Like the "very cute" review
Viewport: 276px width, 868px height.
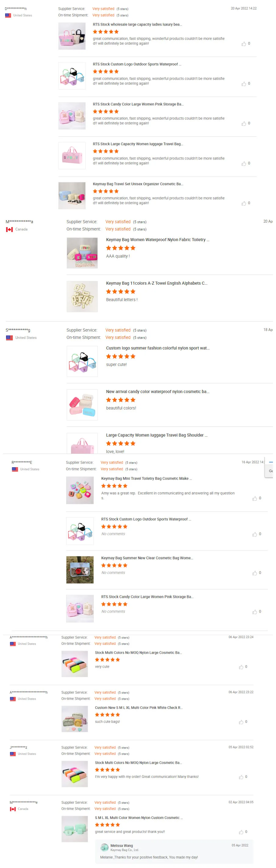pyautogui.click(x=241, y=667)
